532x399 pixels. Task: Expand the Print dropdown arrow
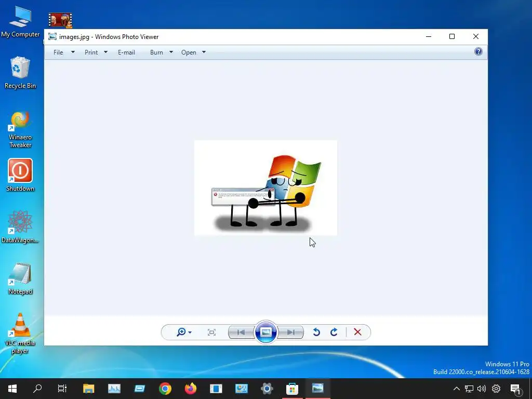[x=105, y=52]
